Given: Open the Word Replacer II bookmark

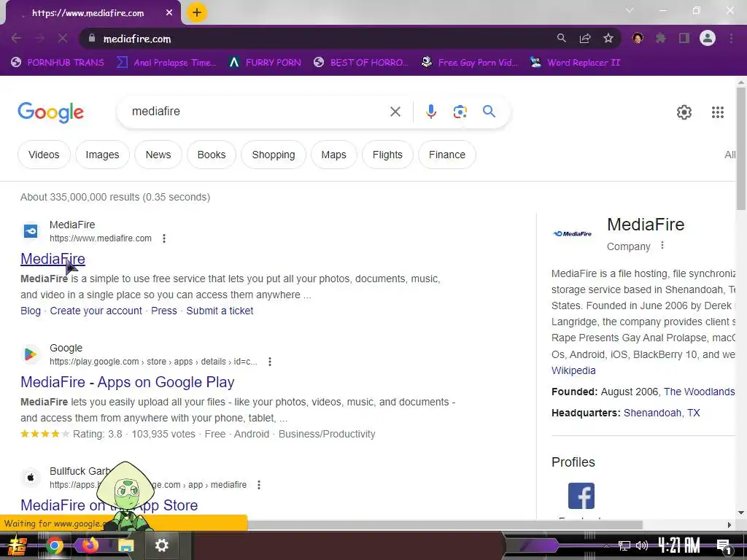Looking at the screenshot, I should pos(576,63).
